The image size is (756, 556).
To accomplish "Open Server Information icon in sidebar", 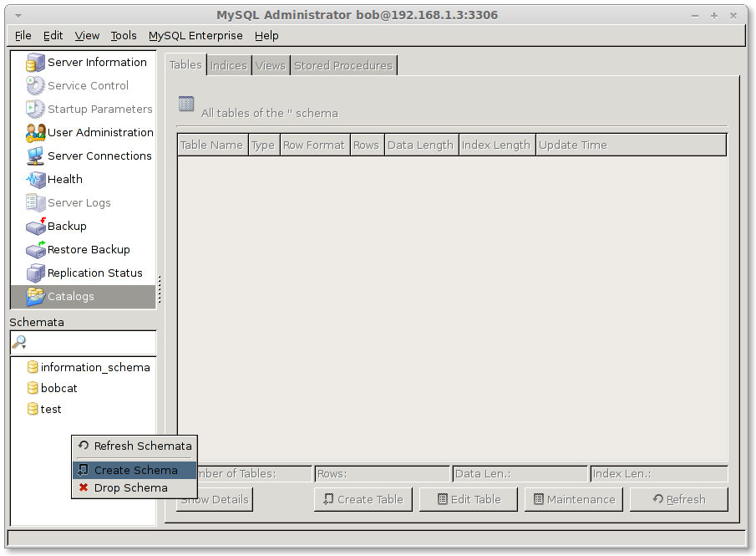I will tap(35, 62).
